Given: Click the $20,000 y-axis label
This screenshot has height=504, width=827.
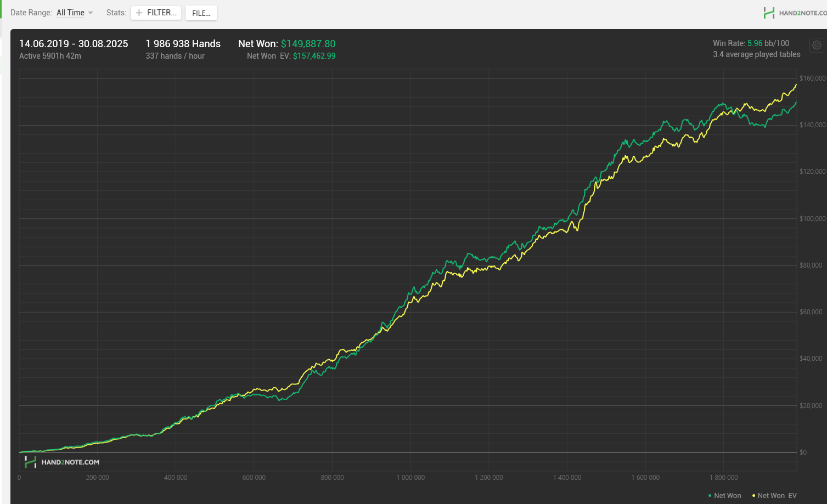Looking at the screenshot, I should click(x=811, y=406).
